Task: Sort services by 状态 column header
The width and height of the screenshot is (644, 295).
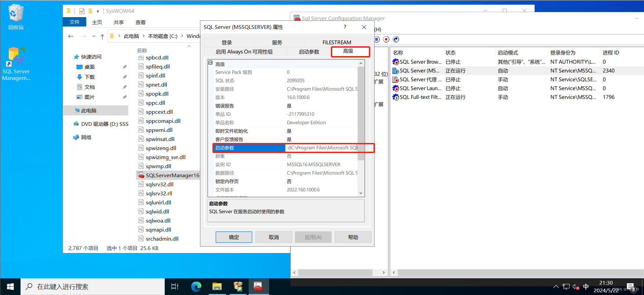Action: pos(468,53)
